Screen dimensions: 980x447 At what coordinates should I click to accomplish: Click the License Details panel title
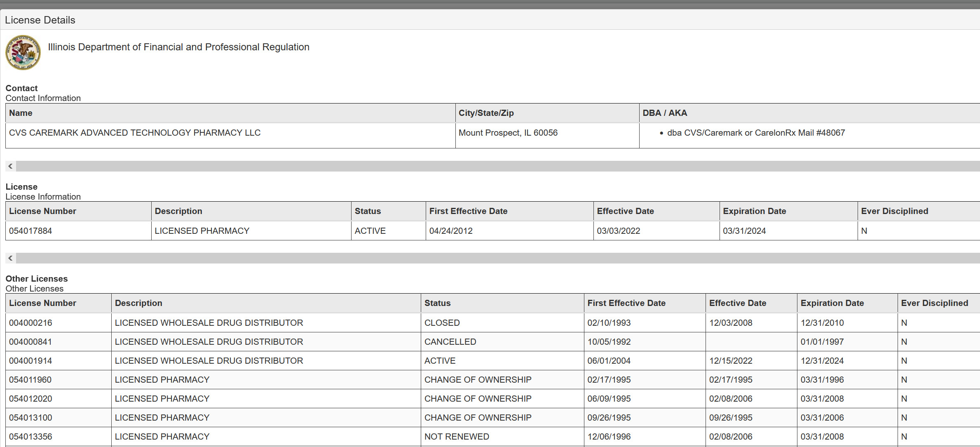[x=40, y=20]
